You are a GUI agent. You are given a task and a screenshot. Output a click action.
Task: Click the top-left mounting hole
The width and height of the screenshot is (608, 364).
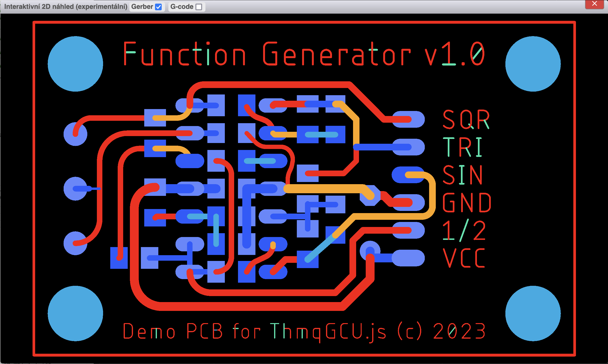click(75, 64)
